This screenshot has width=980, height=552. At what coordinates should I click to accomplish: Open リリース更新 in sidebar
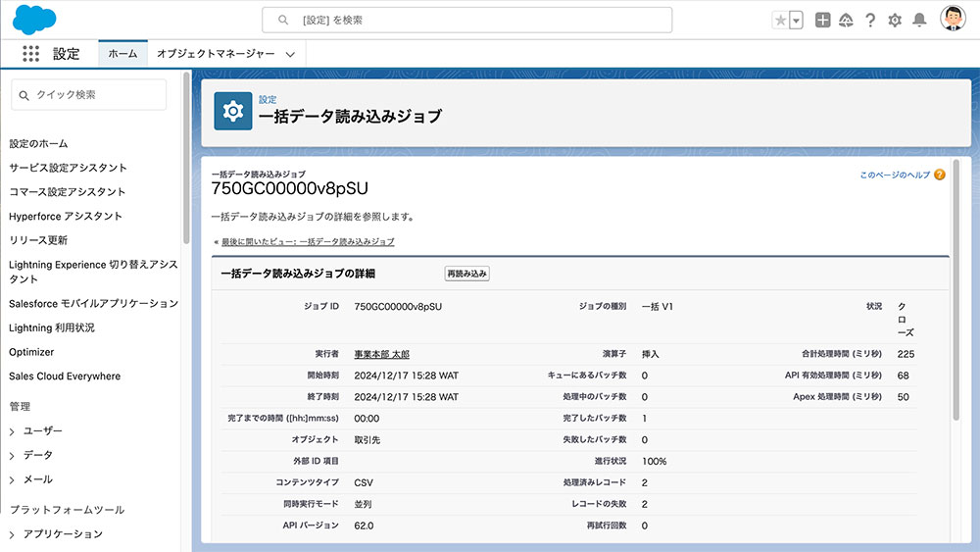pos(38,240)
